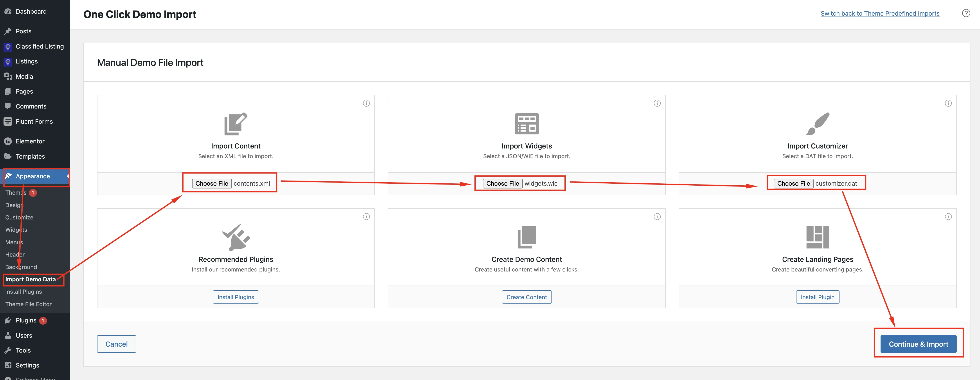This screenshot has width=980, height=380.
Task: Choose File for the customizer DAT import
Action: point(793,184)
